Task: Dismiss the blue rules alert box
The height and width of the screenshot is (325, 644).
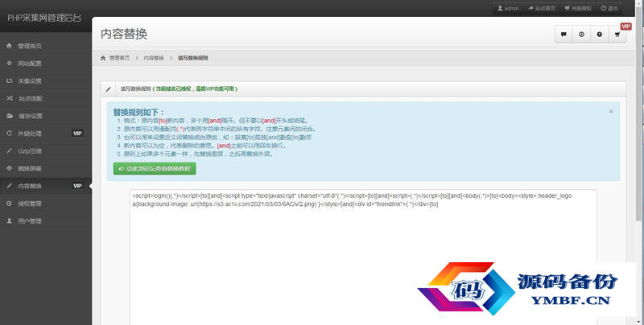Action: (611, 112)
